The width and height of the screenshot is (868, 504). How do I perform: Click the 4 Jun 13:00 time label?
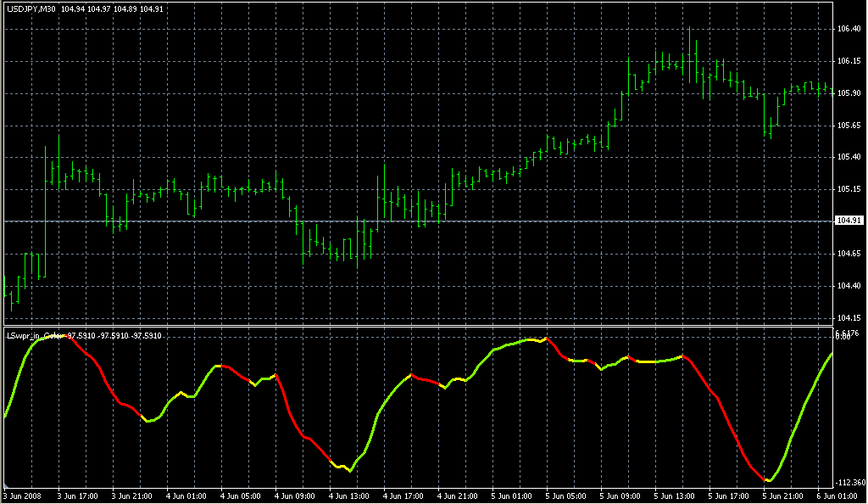coord(350,496)
